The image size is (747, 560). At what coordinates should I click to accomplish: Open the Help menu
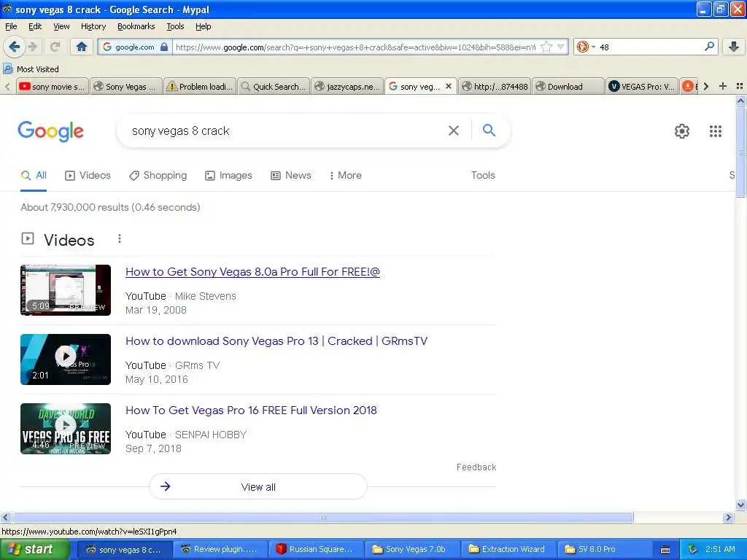click(203, 26)
